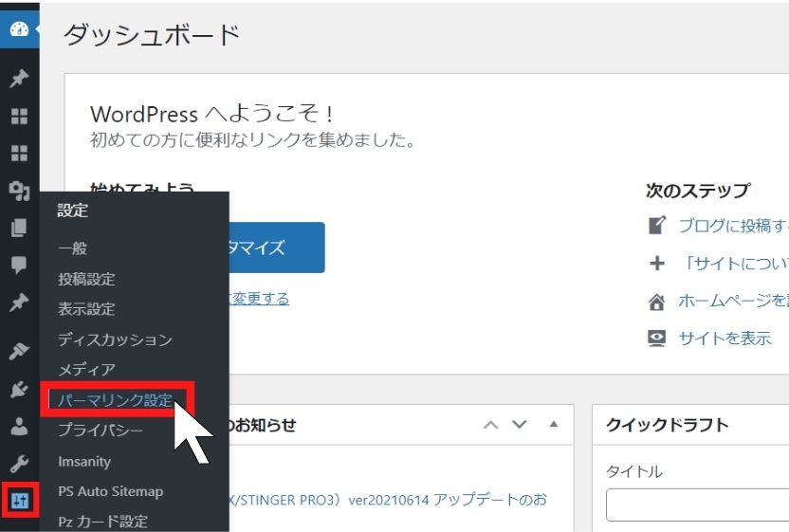Screen dimensions: 789x532
Task: Click the お知らせ widget heading
Action: tap(264, 425)
